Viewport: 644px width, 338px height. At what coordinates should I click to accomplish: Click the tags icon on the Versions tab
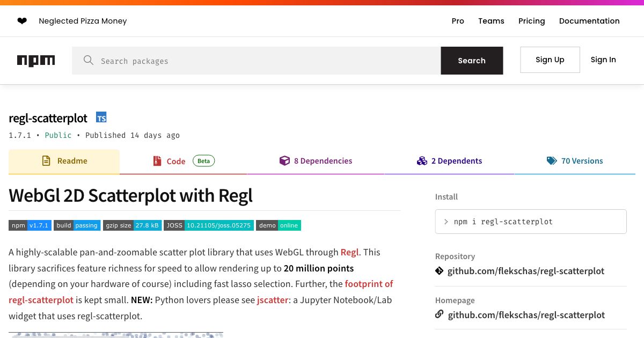(552, 160)
